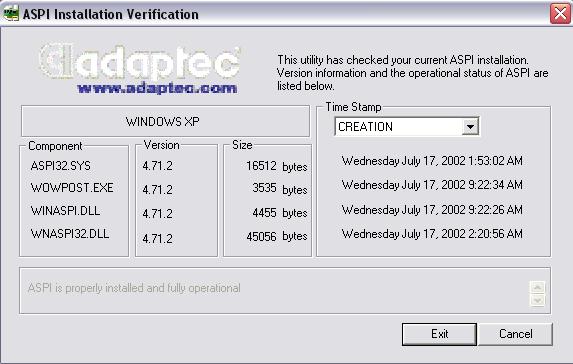
Task: Click the 9:22:34 AM timestamp entry
Action: coord(432,185)
